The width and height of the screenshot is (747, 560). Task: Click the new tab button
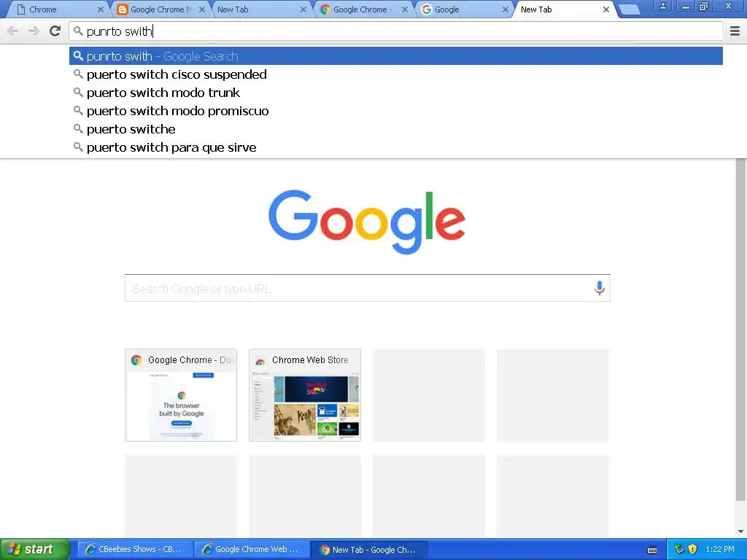(630, 9)
